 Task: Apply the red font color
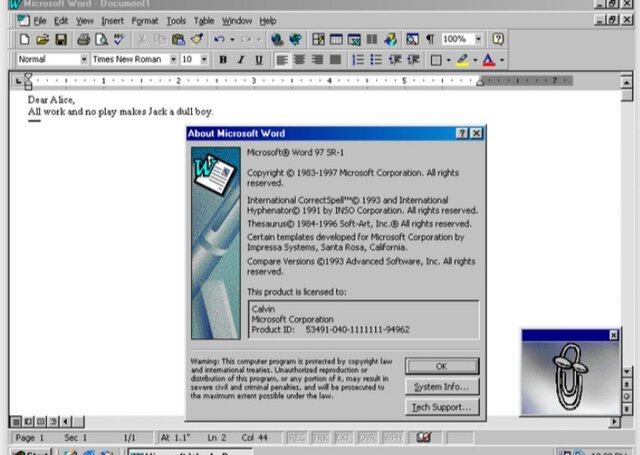pyautogui.click(x=489, y=60)
